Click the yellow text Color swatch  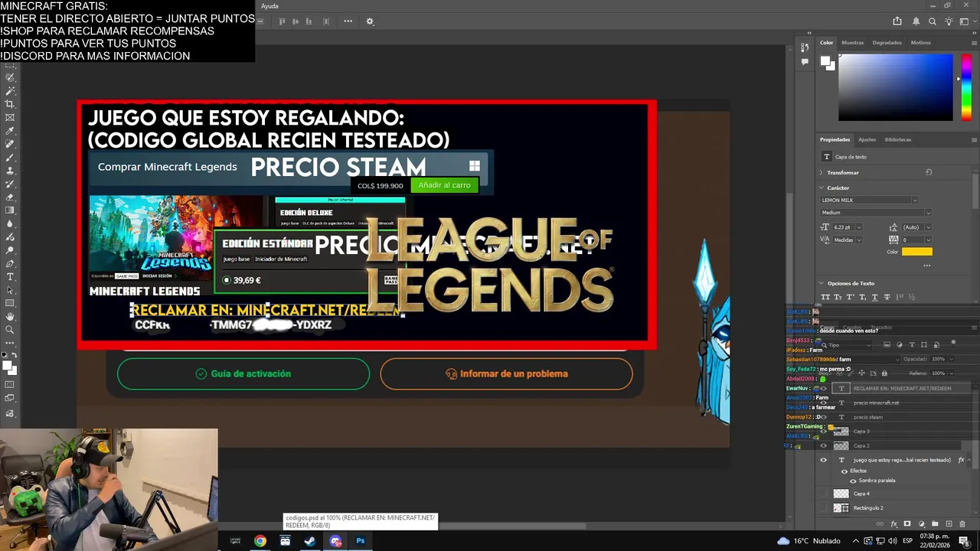click(x=916, y=252)
